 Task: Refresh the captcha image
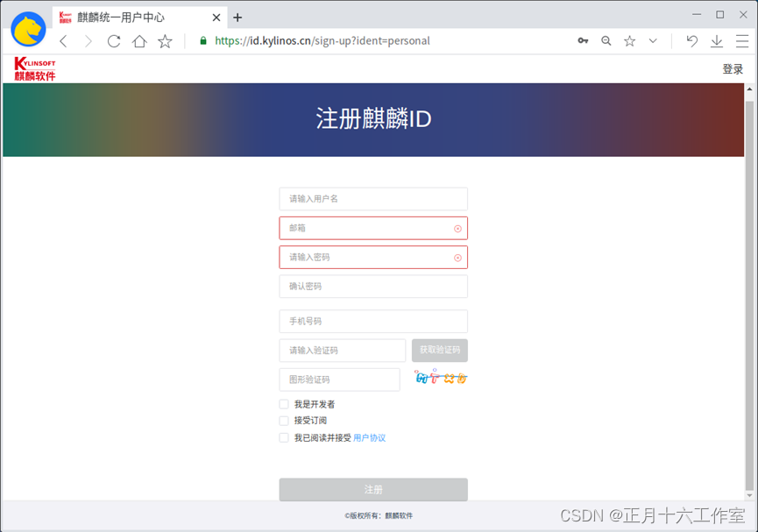(x=441, y=377)
